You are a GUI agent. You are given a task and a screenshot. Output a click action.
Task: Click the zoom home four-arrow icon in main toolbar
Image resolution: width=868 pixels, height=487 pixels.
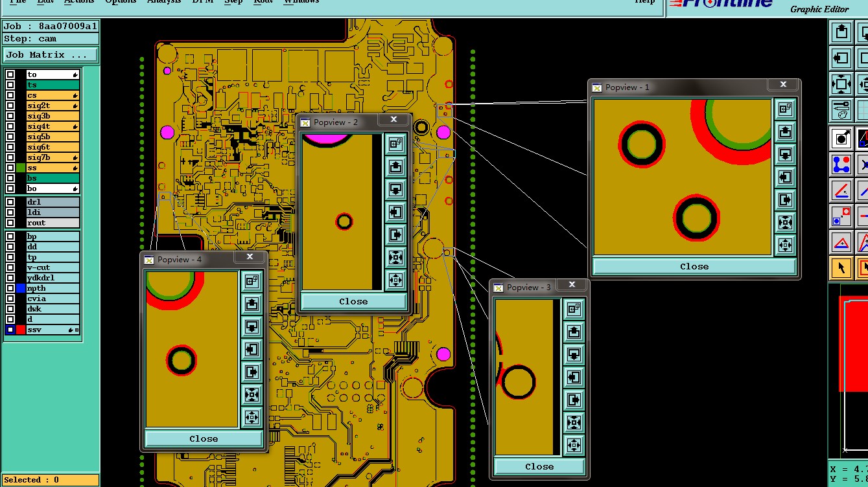[841, 84]
